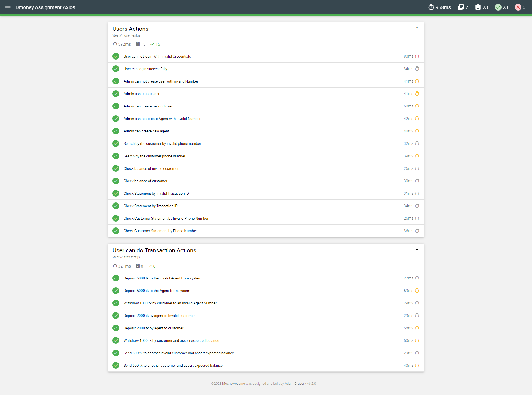Toggle the passed status icon on 'Admin can create new agent'
Image resolution: width=532 pixels, height=395 pixels.
coord(116,131)
